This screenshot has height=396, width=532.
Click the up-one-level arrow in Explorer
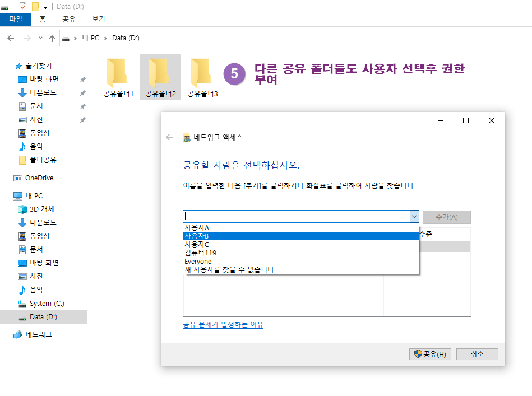(x=52, y=38)
